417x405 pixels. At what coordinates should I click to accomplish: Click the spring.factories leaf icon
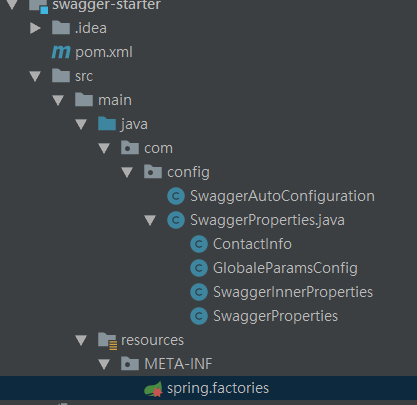(x=153, y=389)
